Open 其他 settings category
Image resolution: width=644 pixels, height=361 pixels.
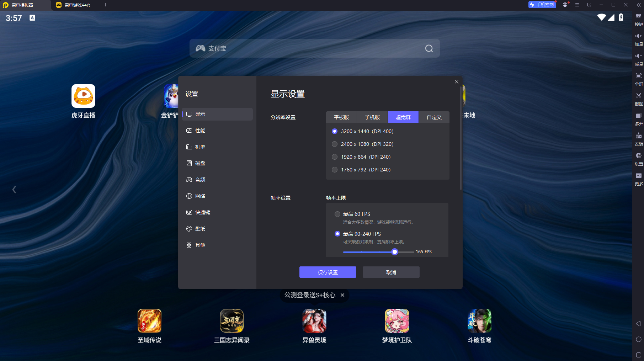click(217, 245)
